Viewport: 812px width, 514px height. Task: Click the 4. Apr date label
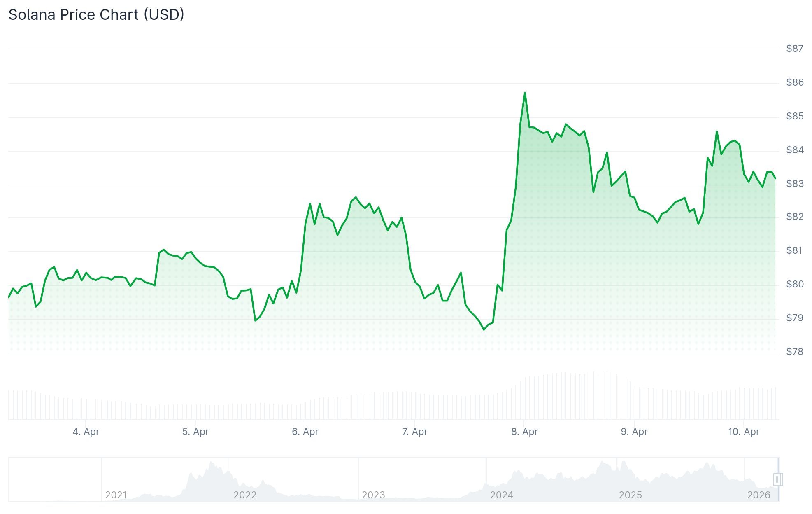[x=86, y=432]
